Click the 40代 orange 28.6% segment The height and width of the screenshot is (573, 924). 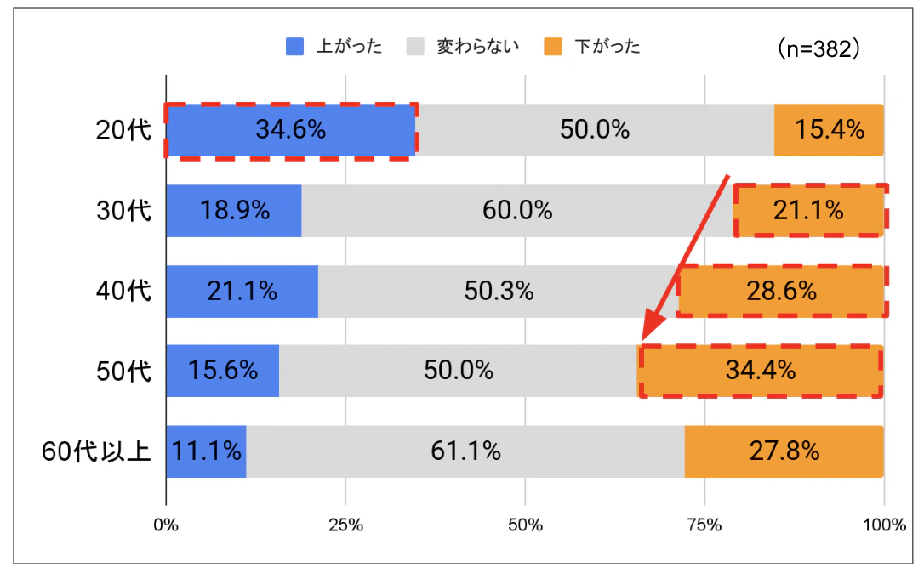click(781, 292)
